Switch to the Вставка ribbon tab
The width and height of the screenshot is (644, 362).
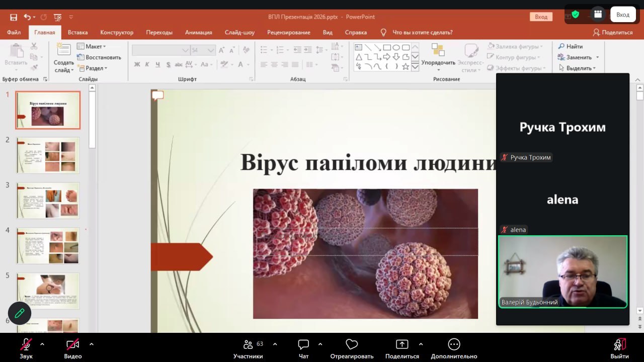click(x=77, y=32)
